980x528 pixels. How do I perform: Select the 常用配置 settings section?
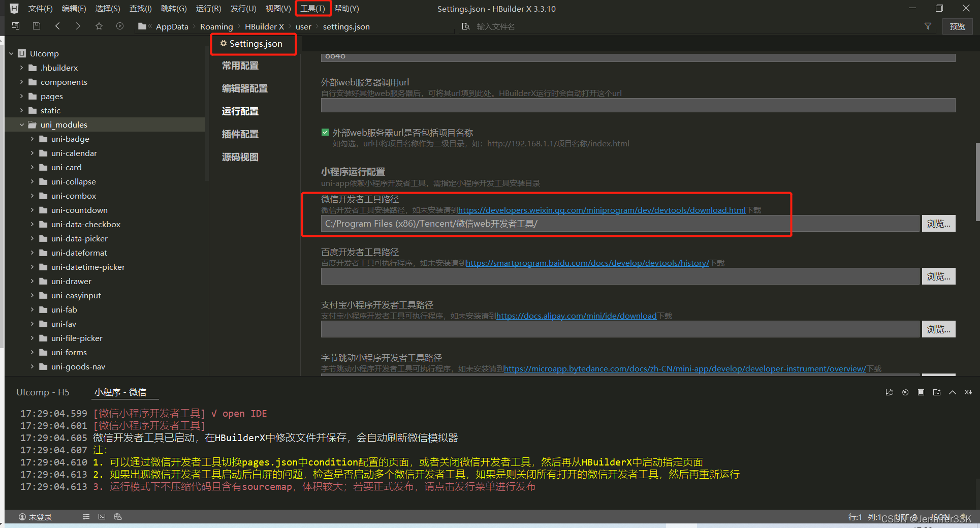(x=240, y=66)
